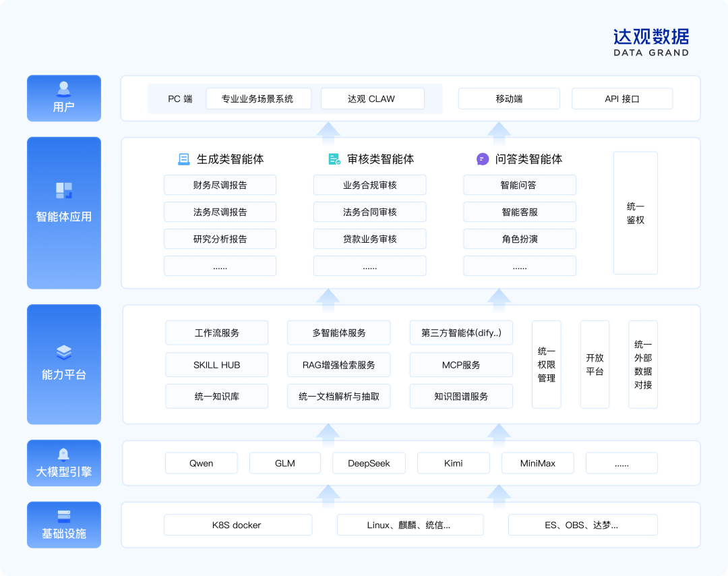Click the 问答类智能体 heading
Screen dimensions: 728x576
pyautogui.click(x=529, y=159)
